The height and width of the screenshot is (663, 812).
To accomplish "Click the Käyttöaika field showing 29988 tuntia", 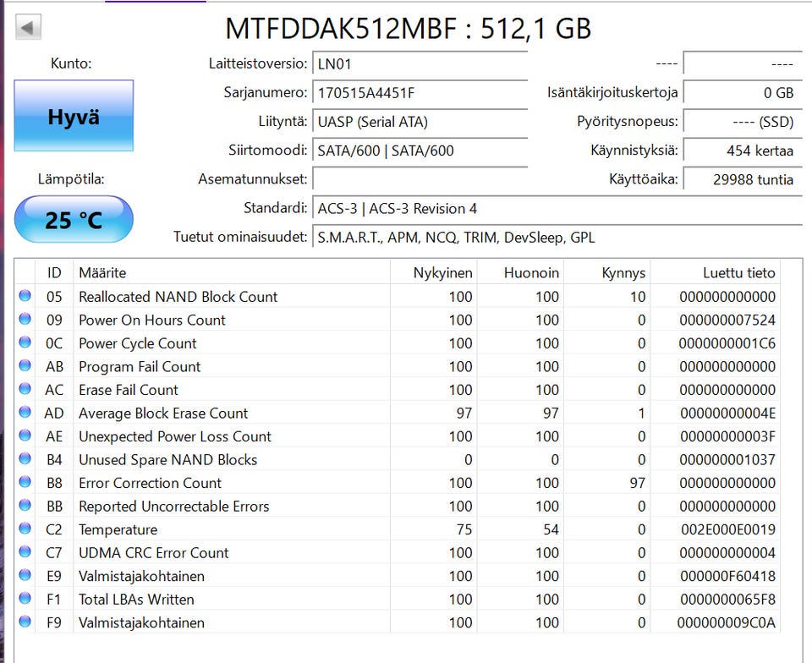I will pyautogui.click(x=741, y=179).
